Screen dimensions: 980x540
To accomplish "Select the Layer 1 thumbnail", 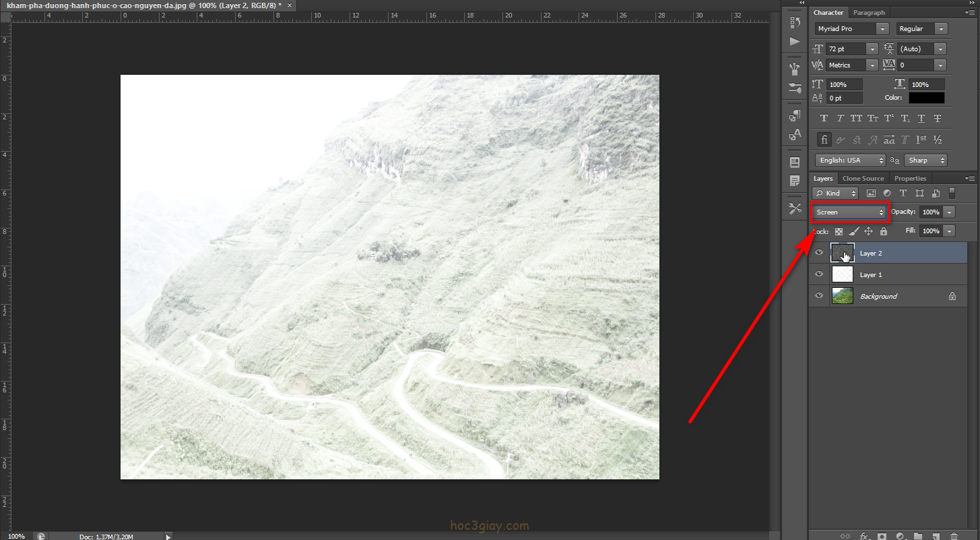I will coord(843,274).
